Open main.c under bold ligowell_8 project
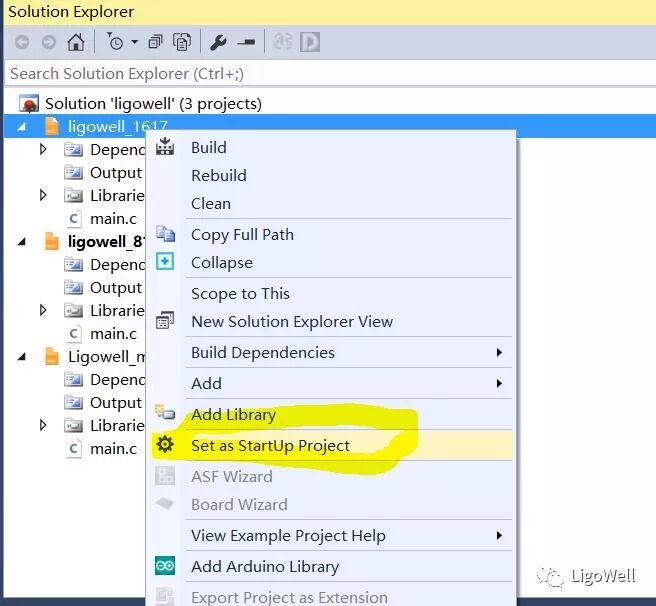The height and width of the screenshot is (606, 656). coord(113,334)
